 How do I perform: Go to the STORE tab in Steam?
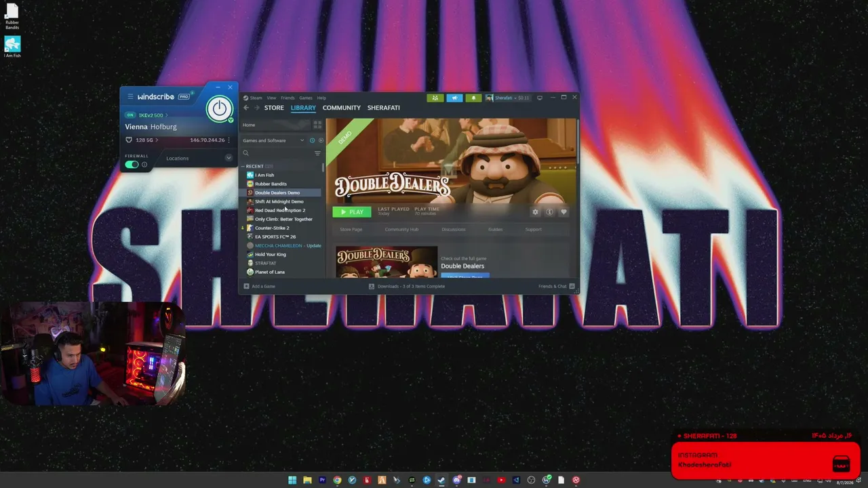[274, 108]
